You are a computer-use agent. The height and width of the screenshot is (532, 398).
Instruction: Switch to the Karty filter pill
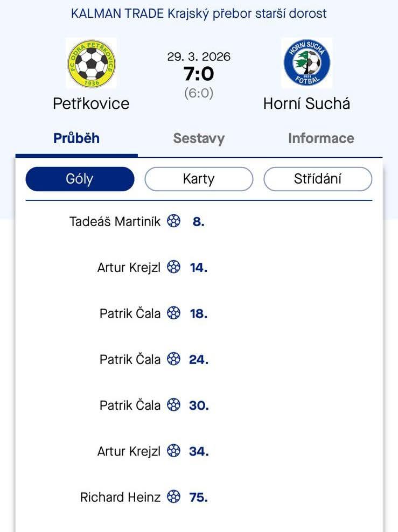(x=199, y=179)
